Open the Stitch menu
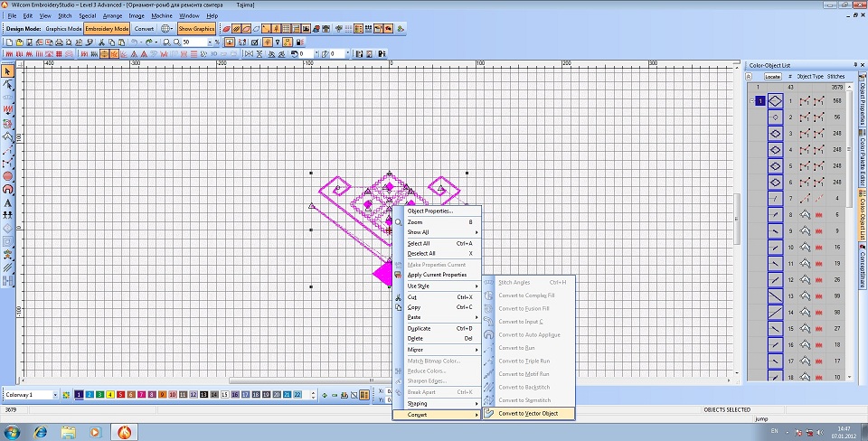This screenshot has height=441, width=868. click(x=64, y=15)
